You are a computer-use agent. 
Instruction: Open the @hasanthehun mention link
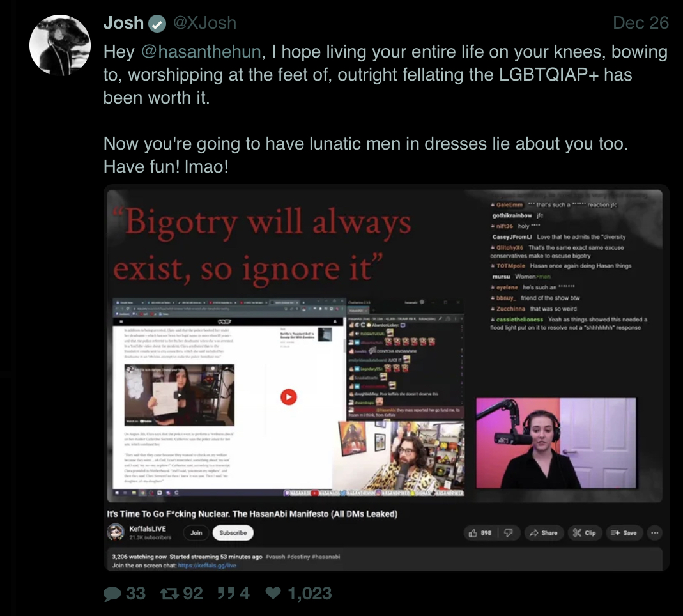201,52
